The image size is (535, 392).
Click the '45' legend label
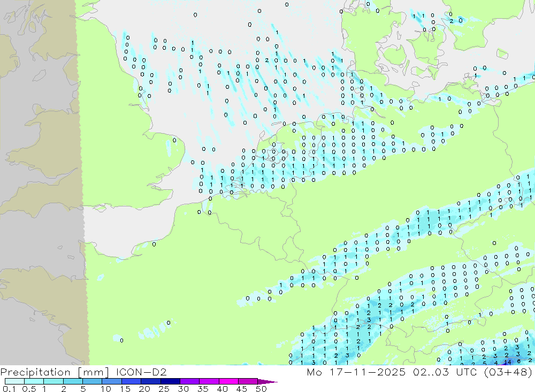click(242, 389)
